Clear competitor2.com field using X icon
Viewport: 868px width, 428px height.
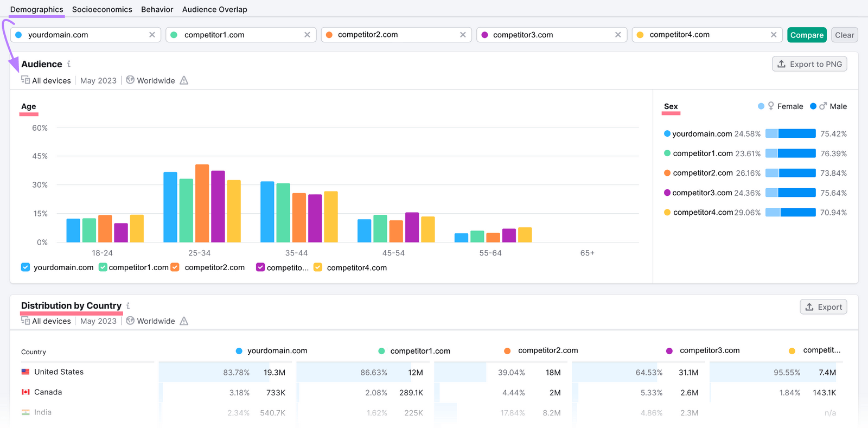(463, 35)
